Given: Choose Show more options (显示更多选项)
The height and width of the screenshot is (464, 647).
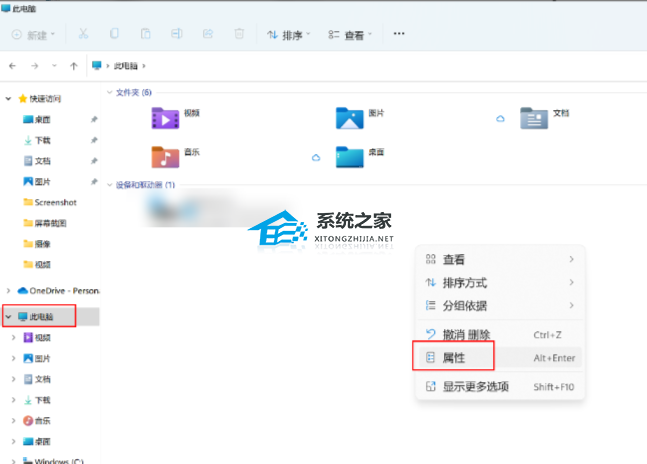Looking at the screenshot, I should pos(500,386).
